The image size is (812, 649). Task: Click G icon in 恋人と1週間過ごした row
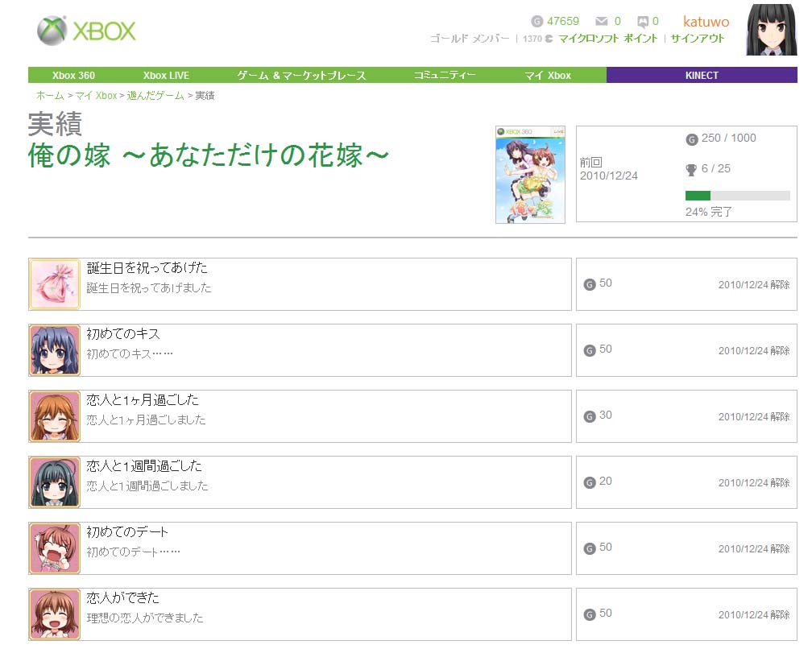[590, 482]
